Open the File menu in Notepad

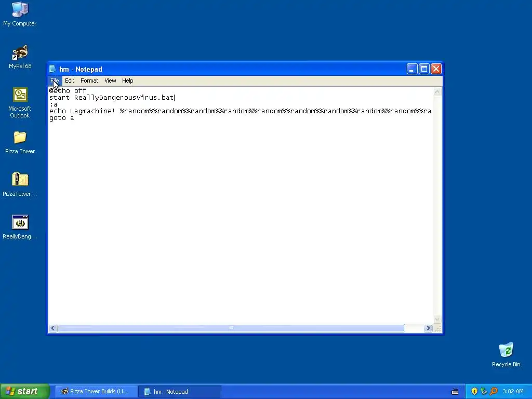[55, 81]
